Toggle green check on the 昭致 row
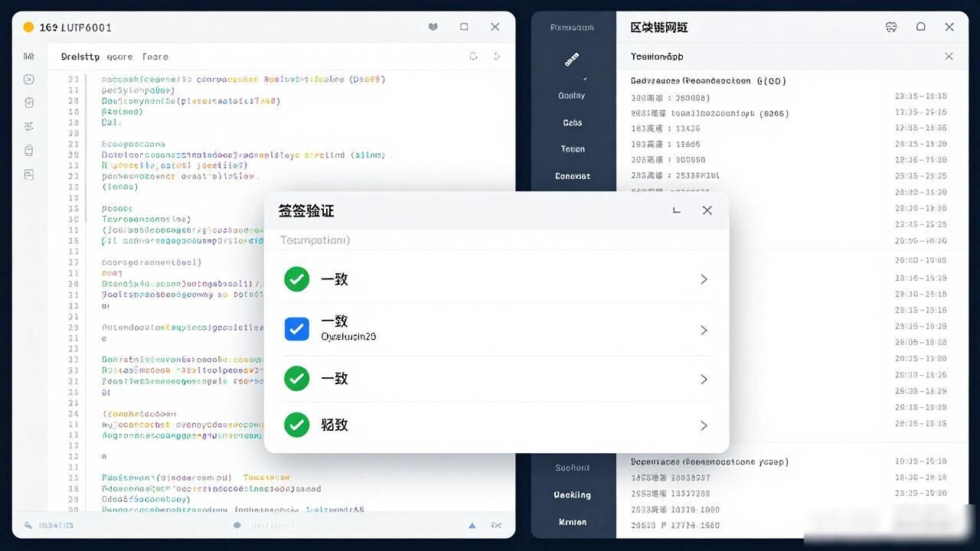Viewport: 980px width, 551px height. 296,425
